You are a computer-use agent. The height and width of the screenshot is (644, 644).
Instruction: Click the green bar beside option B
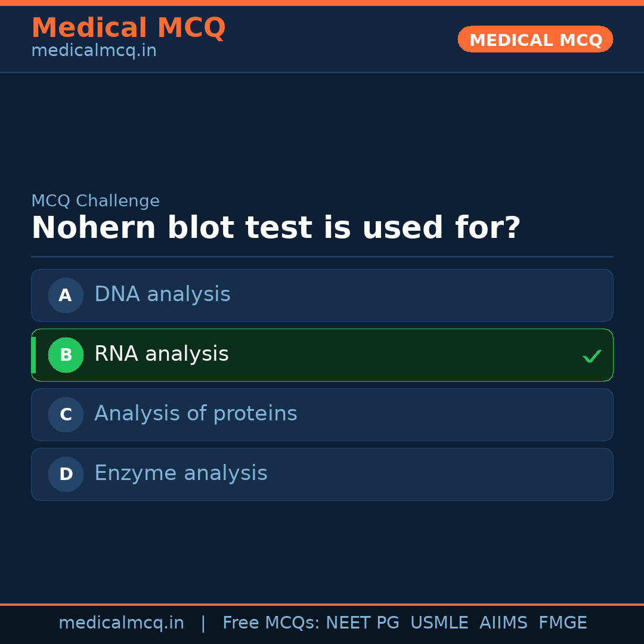coord(33,355)
